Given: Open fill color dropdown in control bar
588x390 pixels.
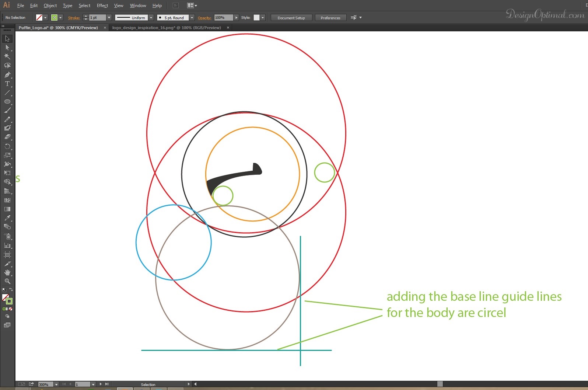Looking at the screenshot, I should [x=45, y=18].
